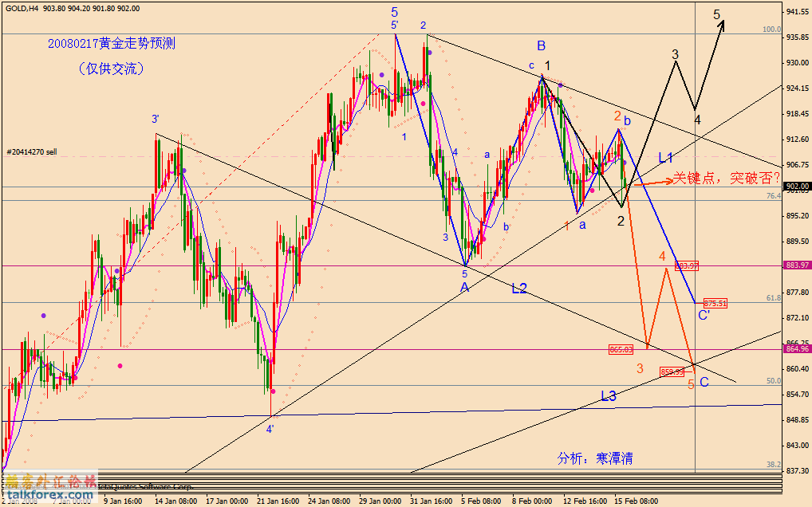
Task: Click the boxed 865.03 price label
Action: point(621,349)
